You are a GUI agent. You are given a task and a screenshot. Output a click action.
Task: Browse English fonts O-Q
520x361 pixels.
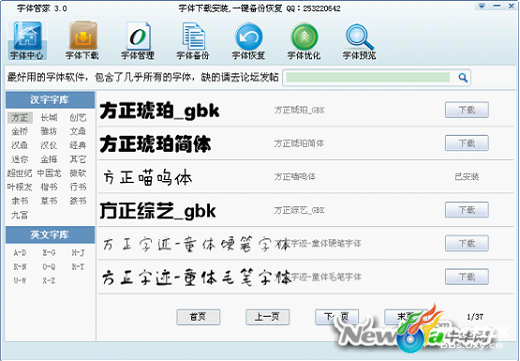click(x=49, y=267)
